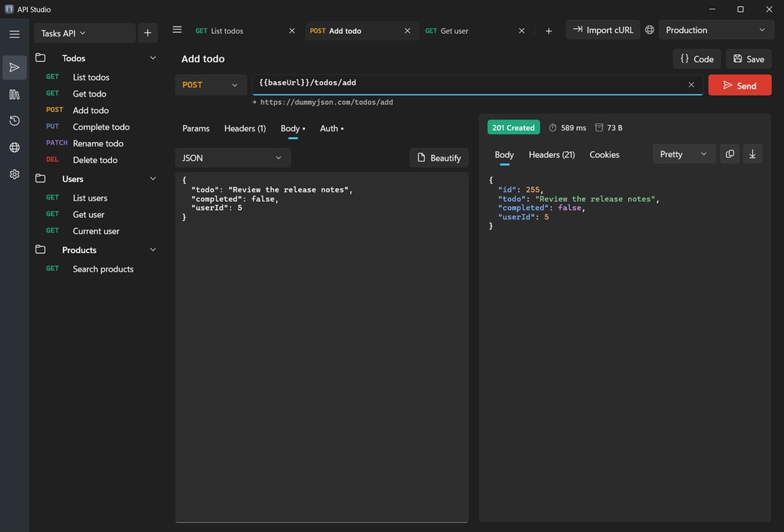
Task: Click the 201 Created status badge
Action: [x=514, y=128]
